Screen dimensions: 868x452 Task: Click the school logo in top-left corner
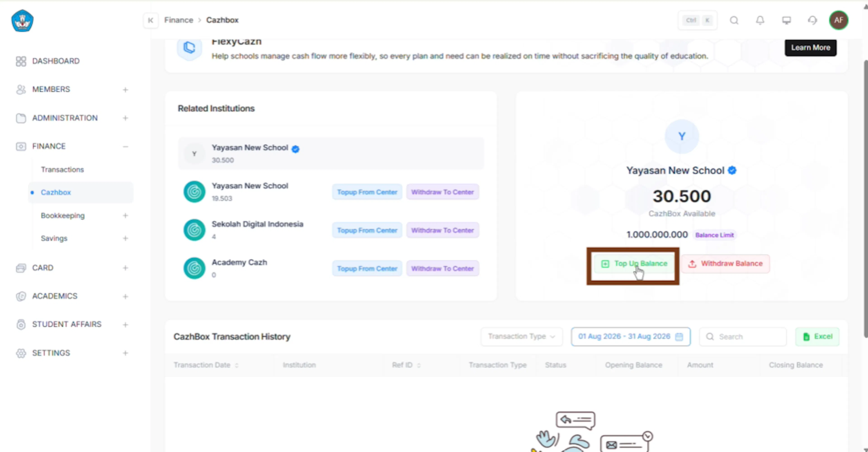coord(22,21)
